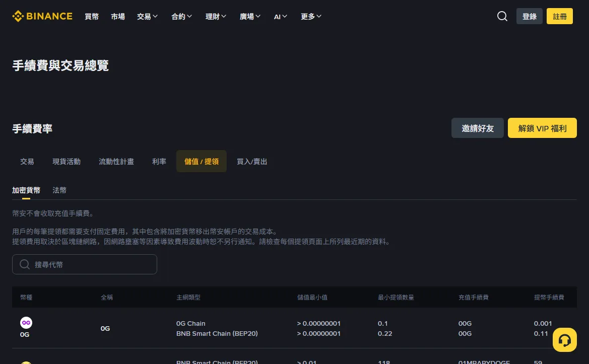Image resolution: width=589 pixels, height=364 pixels.
Task: Click the 提幣手續費 column header
Action: [549, 297]
